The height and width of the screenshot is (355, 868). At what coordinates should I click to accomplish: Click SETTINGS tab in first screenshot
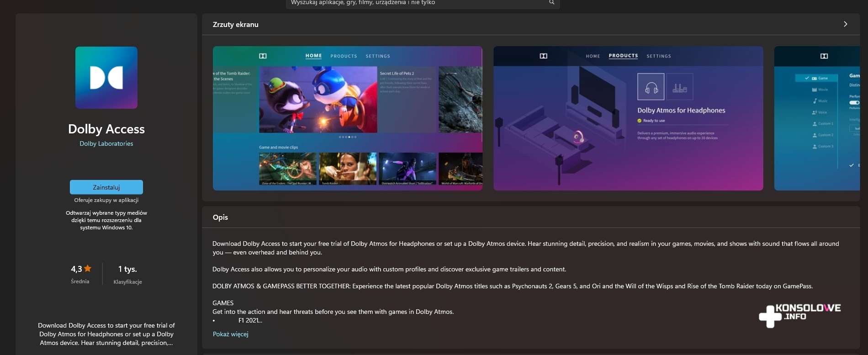point(378,56)
